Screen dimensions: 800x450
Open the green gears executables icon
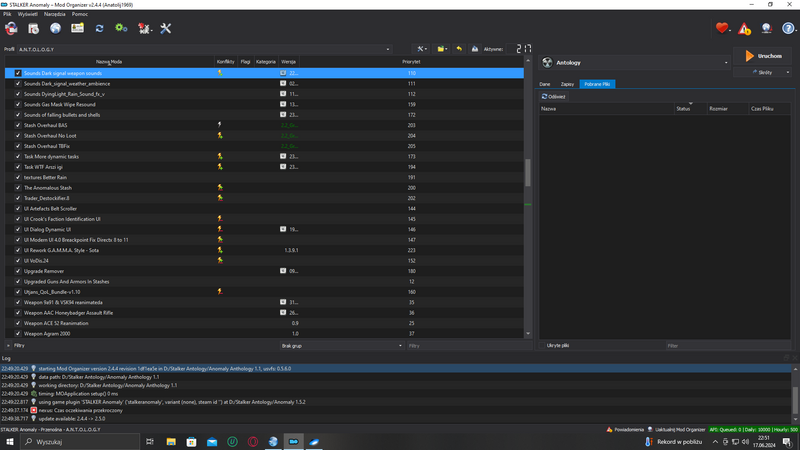point(121,28)
